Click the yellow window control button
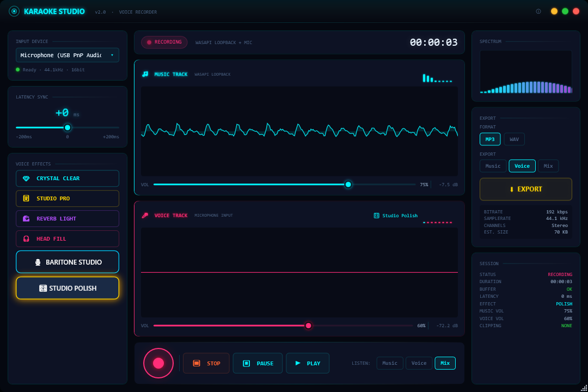 [554, 11]
